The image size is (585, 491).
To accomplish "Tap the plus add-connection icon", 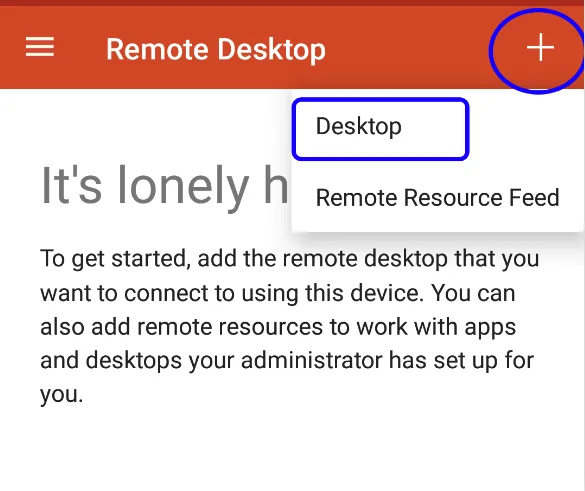I will coord(540,47).
